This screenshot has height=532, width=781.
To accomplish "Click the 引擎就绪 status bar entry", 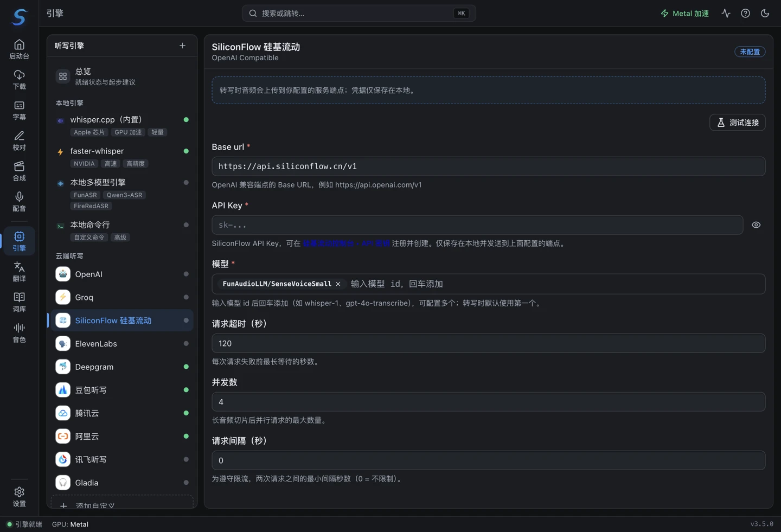I will 24,524.
